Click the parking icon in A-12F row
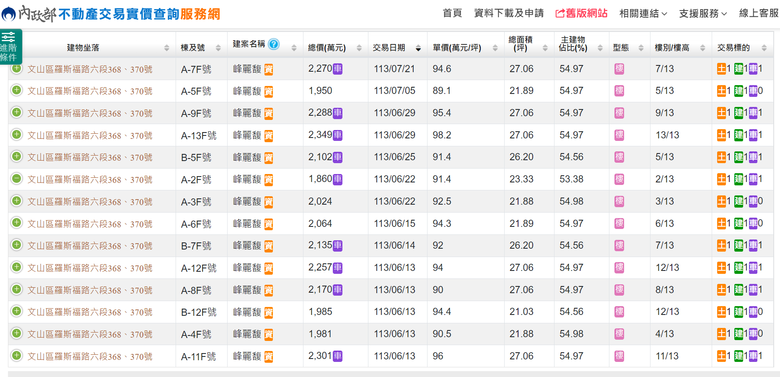Screen dimensions: 780x377 click(x=337, y=268)
